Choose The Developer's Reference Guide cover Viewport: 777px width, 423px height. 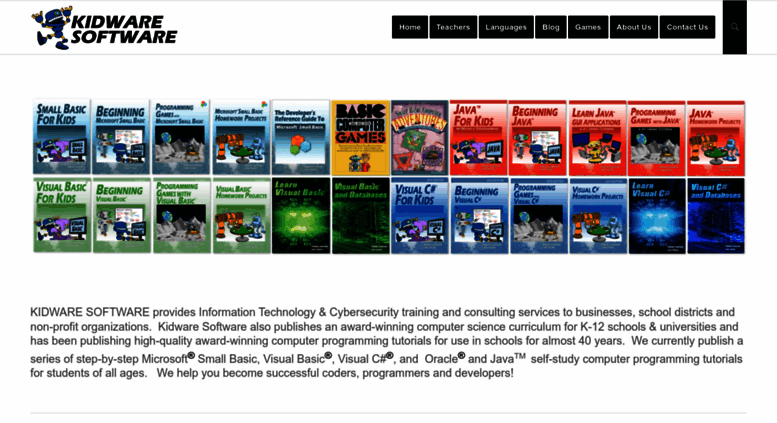300,137
